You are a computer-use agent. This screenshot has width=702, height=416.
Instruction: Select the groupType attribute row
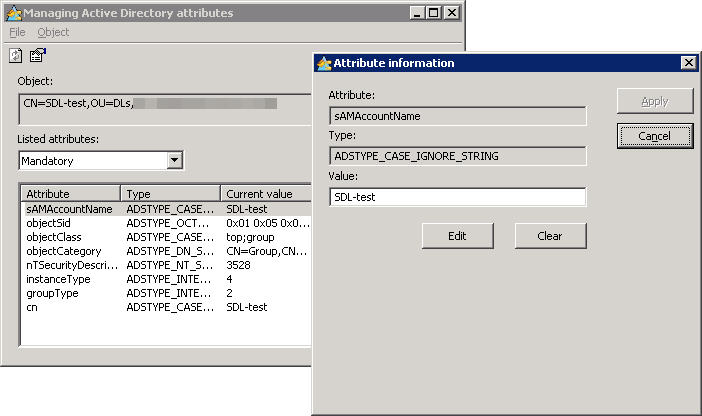[166, 293]
